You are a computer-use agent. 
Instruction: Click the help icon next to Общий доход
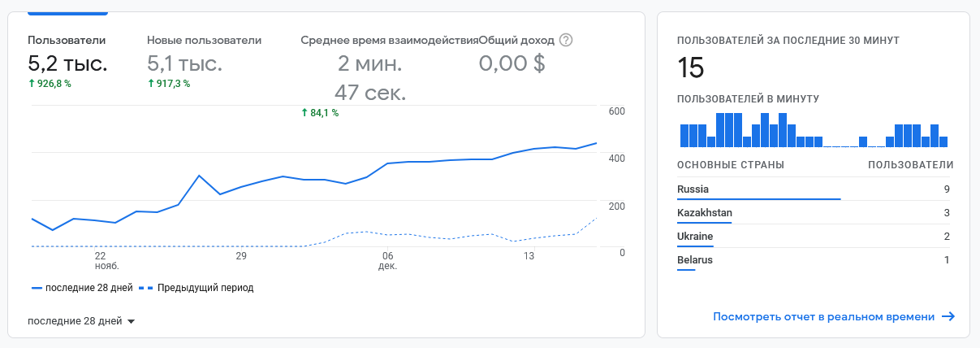[567, 40]
